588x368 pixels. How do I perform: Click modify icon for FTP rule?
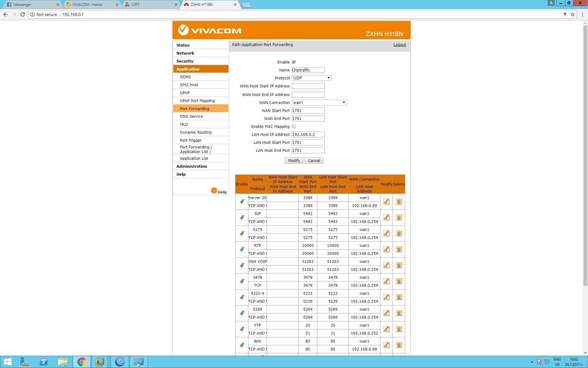(x=386, y=329)
